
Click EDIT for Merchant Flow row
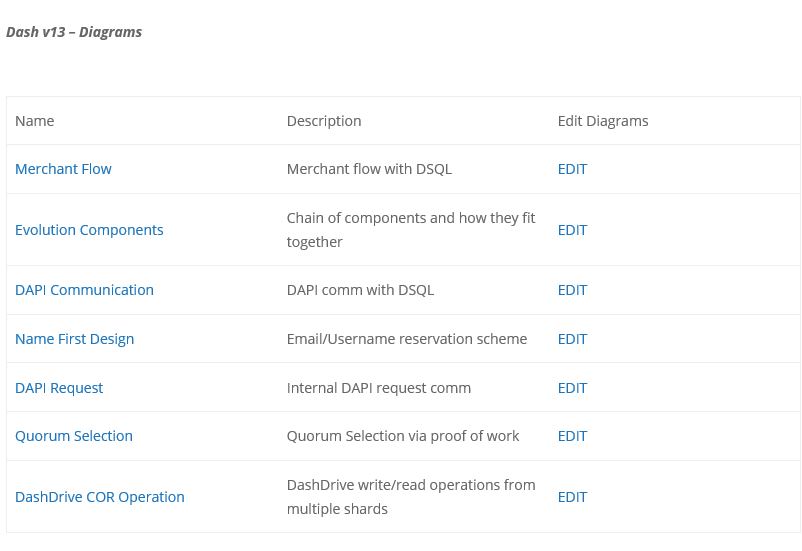[572, 169]
